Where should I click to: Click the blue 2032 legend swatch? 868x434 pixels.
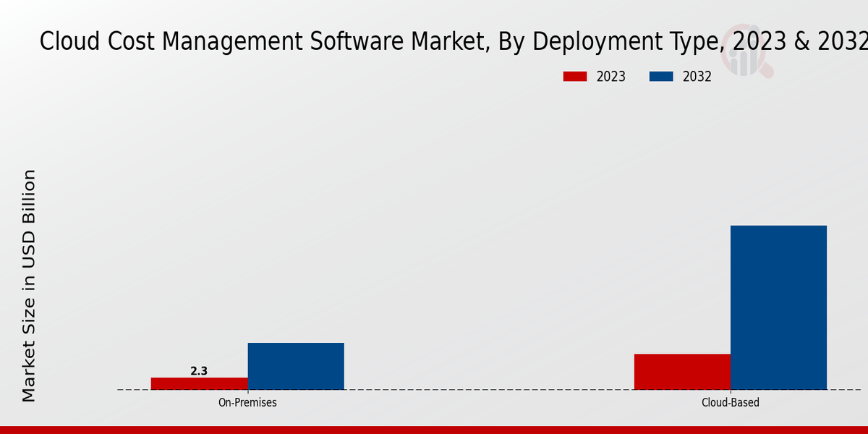[x=661, y=77]
